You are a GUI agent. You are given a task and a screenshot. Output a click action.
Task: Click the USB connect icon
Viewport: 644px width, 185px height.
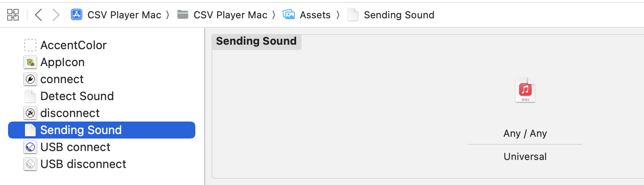30,147
